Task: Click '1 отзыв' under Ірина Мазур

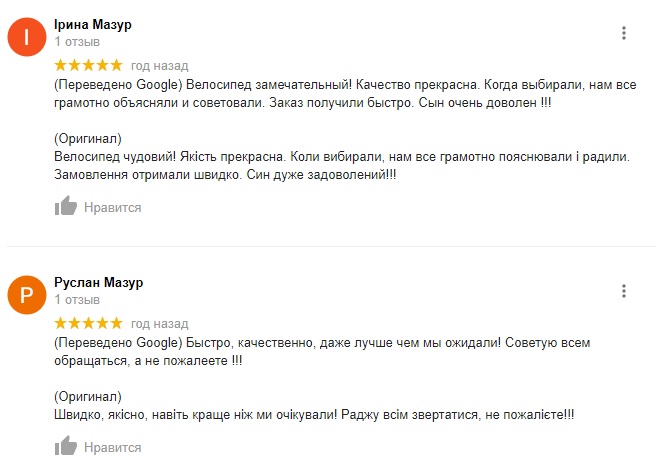Action: tap(77, 42)
